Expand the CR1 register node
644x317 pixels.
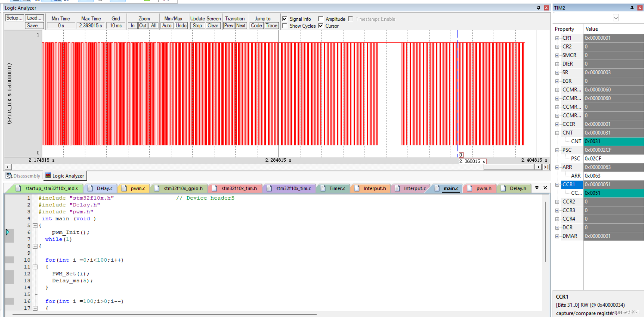coord(557,38)
